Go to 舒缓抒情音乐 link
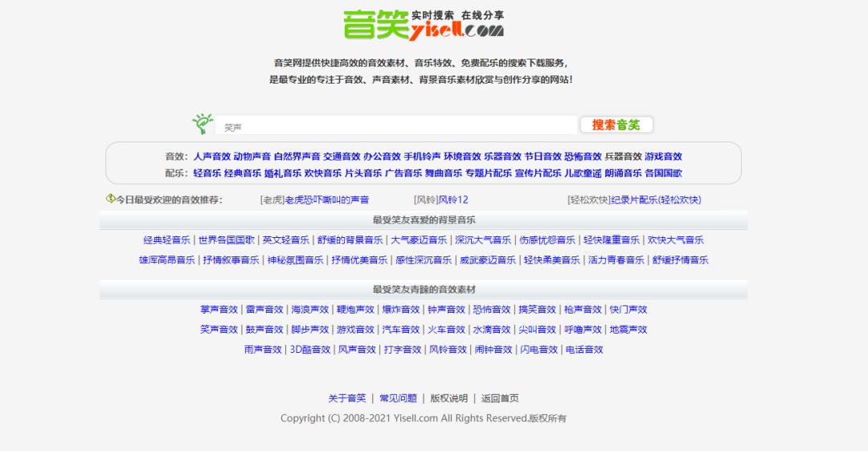Screen dimensions: 868x451 pos(681,260)
